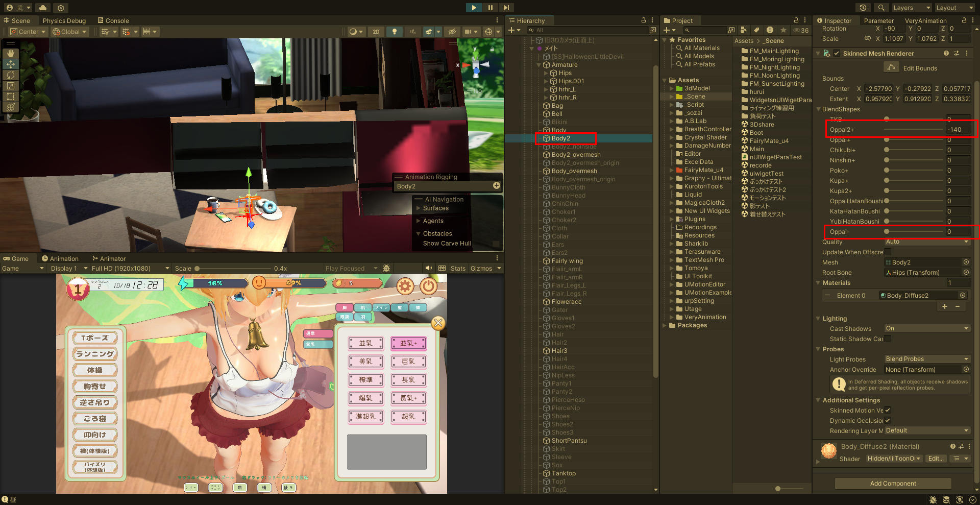
Task: Click Search by Label icon in Project
Action: [756, 30]
